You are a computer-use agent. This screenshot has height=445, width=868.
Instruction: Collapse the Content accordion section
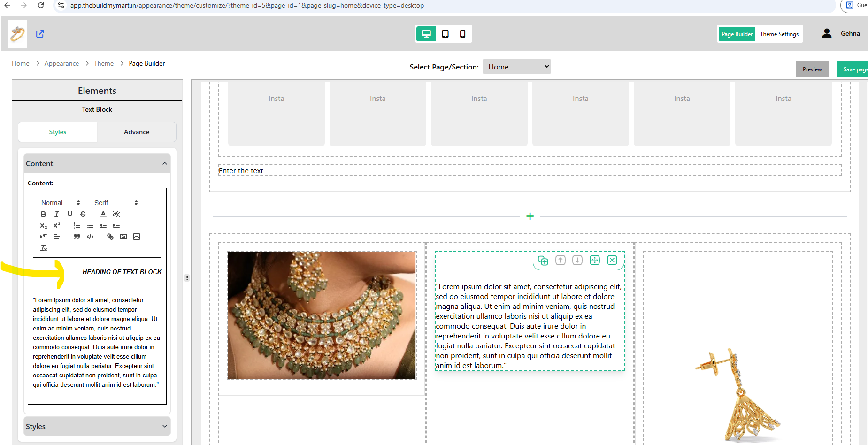pos(97,163)
